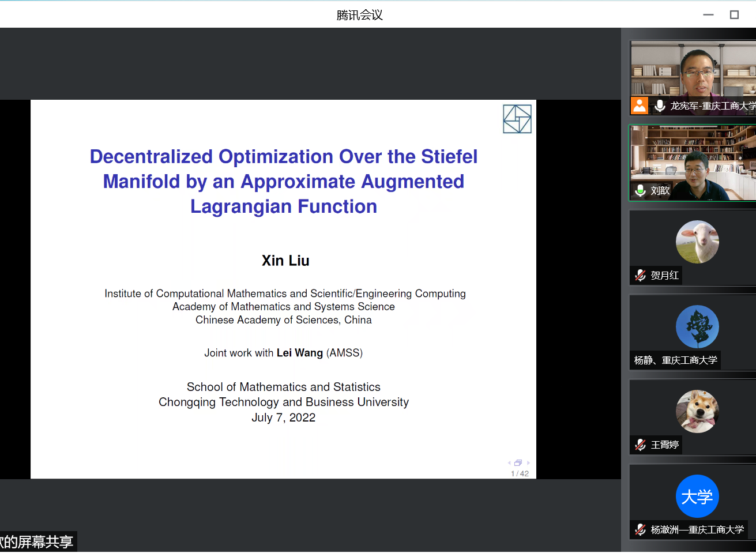The width and height of the screenshot is (756, 553).
Task: Select the blue 大学 avatar of 杨澈洲
Action: coord(697,496)
